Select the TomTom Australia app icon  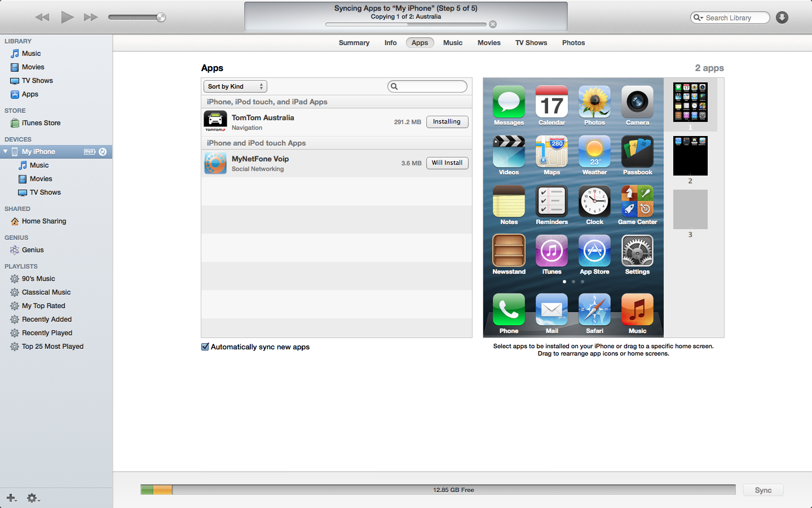point(215,121)
